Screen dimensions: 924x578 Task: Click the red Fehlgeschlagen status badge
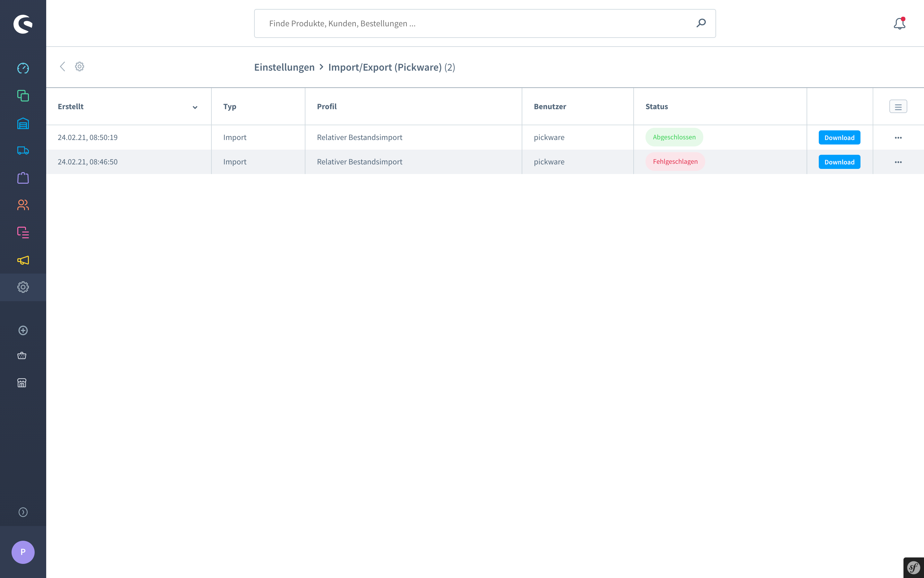[x=675, y=162]
